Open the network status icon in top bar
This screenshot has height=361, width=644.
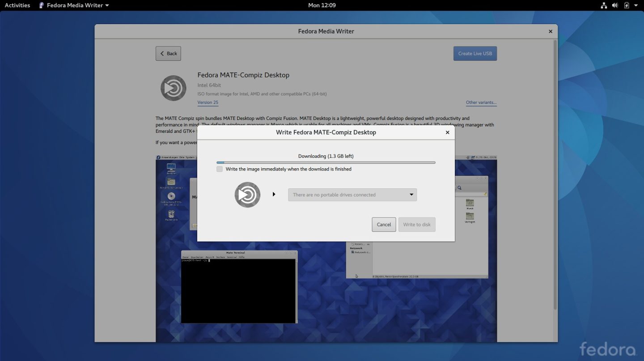603,5
